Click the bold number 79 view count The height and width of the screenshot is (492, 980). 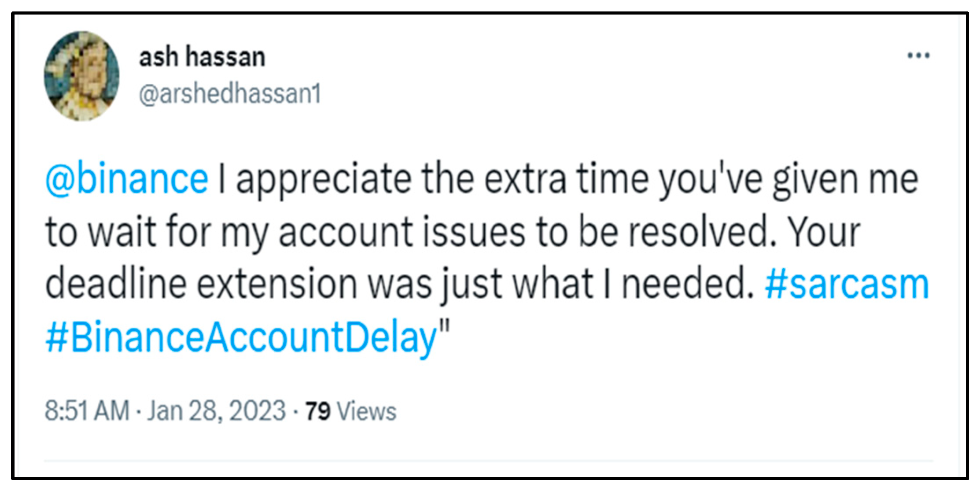coord(317,411)
